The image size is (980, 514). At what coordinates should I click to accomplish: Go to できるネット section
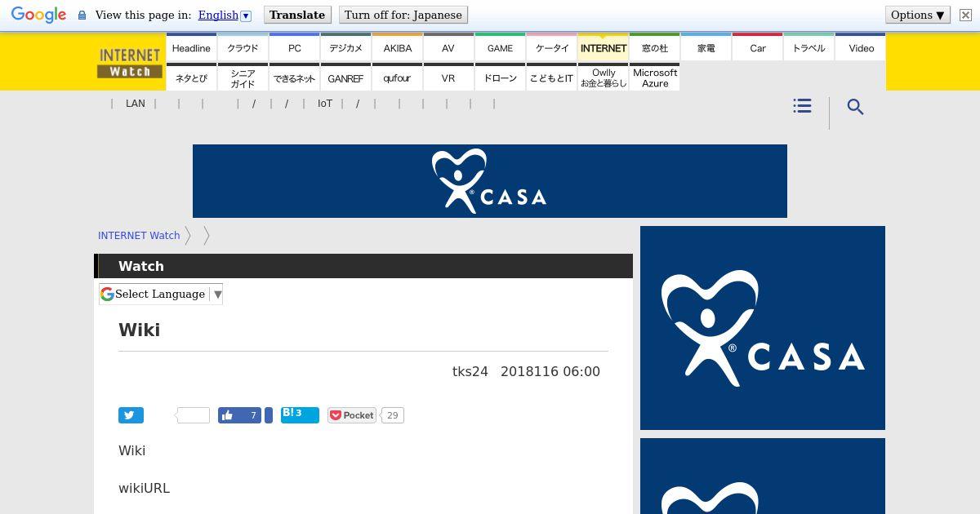[295, 78]
